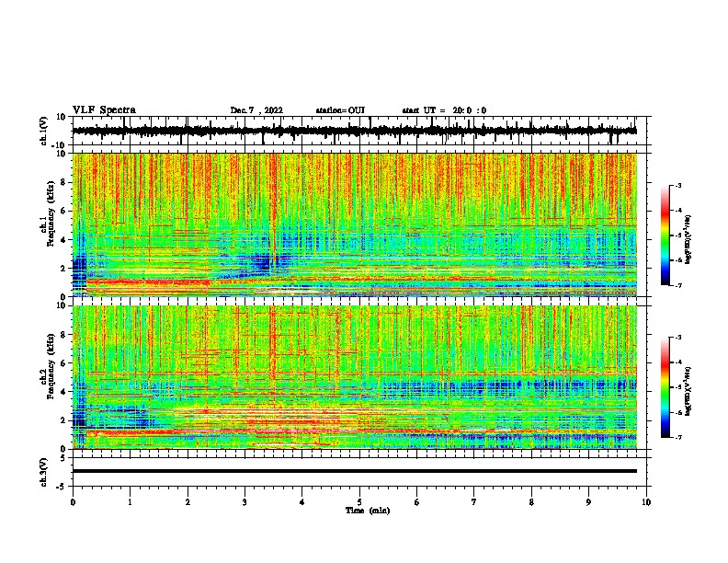The height and width of the screenshot is (563, 728).
Task: Click inside the ch.1 spectrogram plot
Action: [354, 224]
